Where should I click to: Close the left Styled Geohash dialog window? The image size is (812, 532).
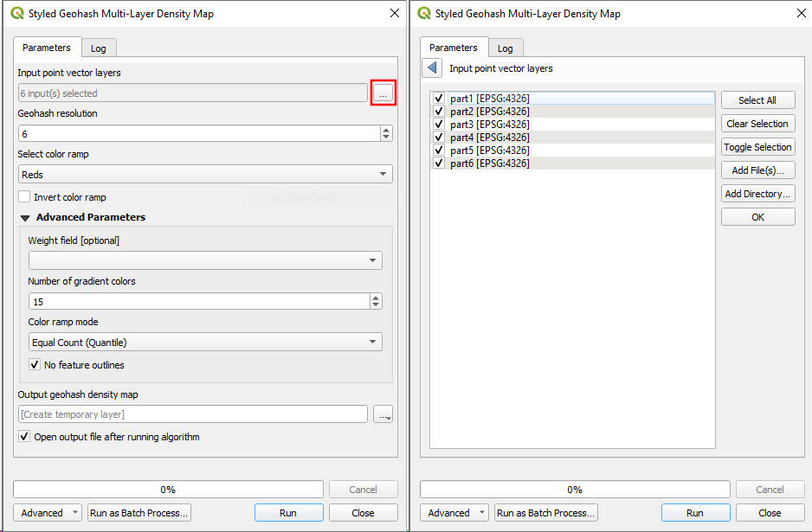point(395,13)
